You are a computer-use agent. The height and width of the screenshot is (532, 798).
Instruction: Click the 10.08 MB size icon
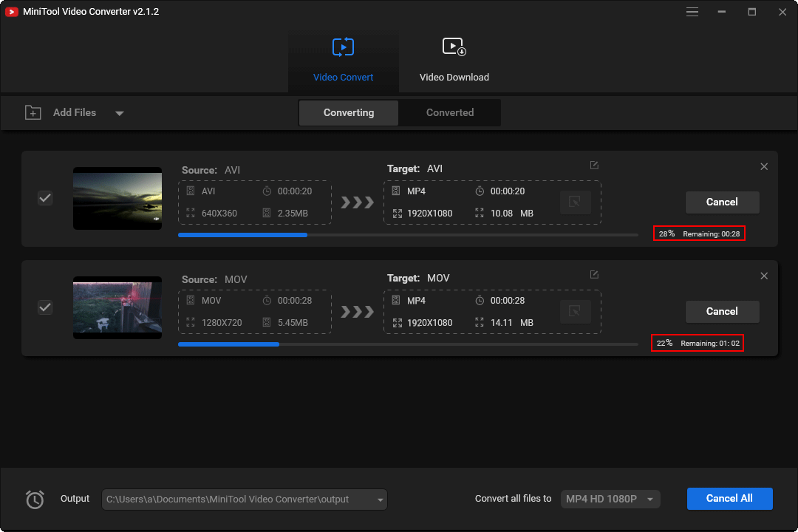(480, 213)
